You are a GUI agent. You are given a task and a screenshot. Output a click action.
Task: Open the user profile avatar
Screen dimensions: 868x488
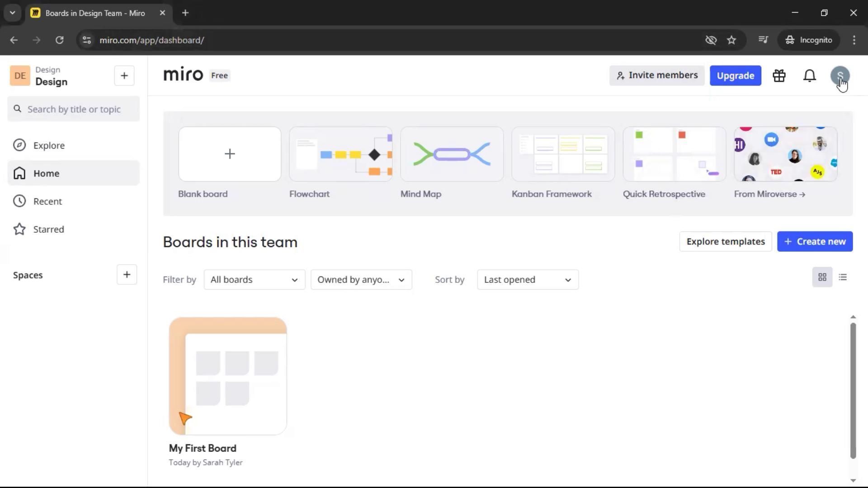[840, 75]
